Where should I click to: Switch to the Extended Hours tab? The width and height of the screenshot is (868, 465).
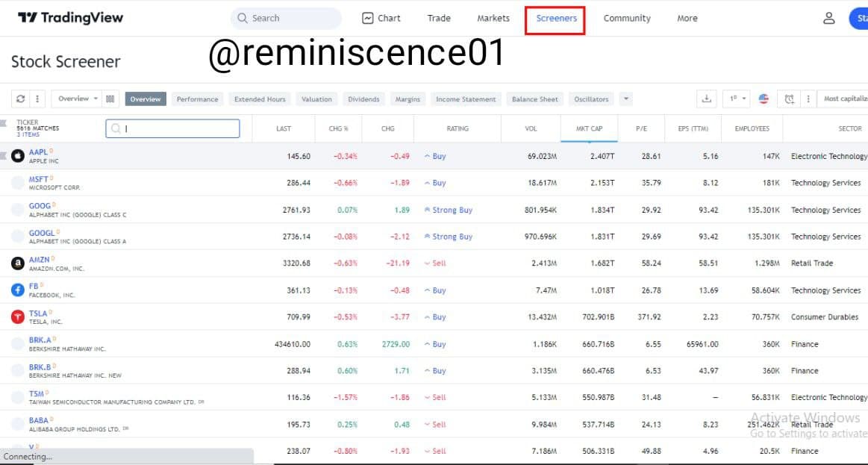pyautogui.click(x=260, y=99)
